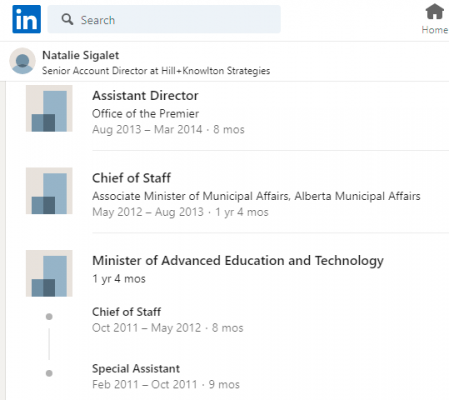Click the Special Assistant role title

tap(136, 369)
